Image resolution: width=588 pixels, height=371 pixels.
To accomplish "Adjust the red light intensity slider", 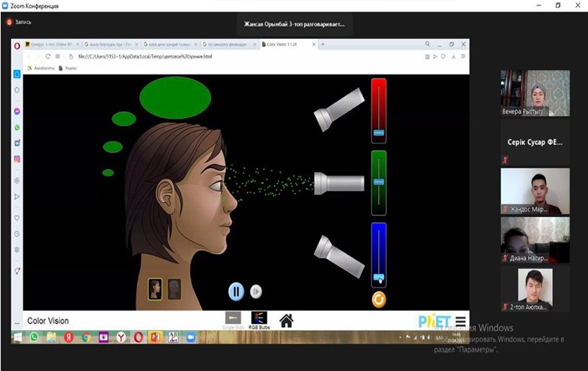I will tap(379, 133).
